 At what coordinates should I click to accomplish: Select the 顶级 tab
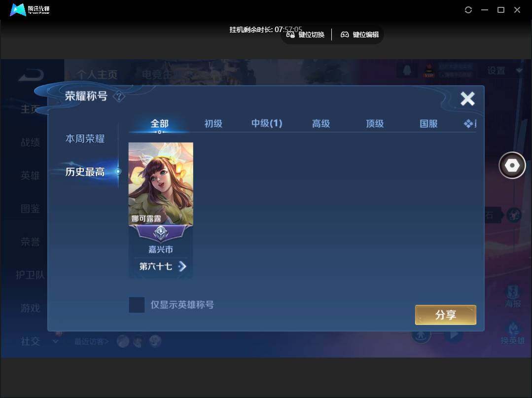[375, 123]
